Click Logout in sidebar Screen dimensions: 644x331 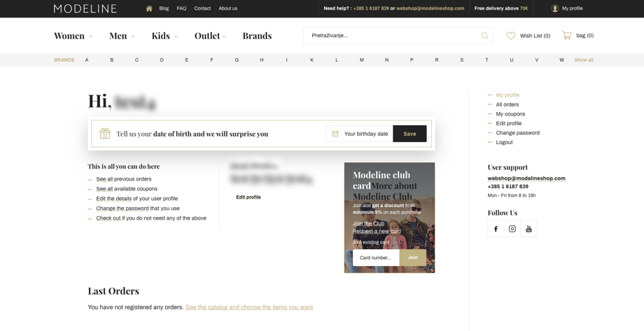(504, 143)
